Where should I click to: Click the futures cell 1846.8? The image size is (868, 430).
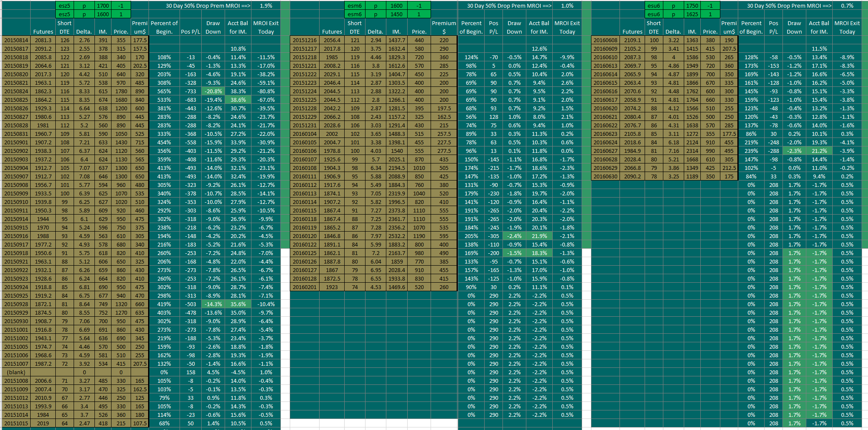coord(332,236)
